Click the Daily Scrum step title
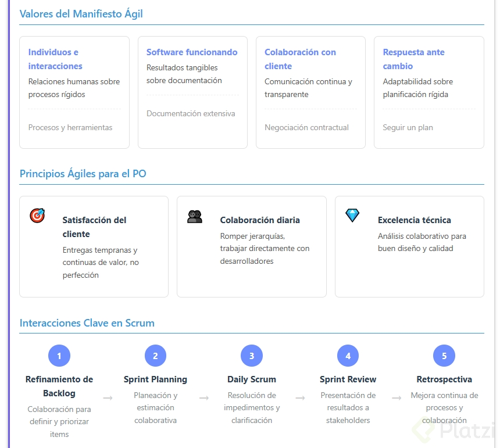The image size is (500, 448). tap(252, 379)
